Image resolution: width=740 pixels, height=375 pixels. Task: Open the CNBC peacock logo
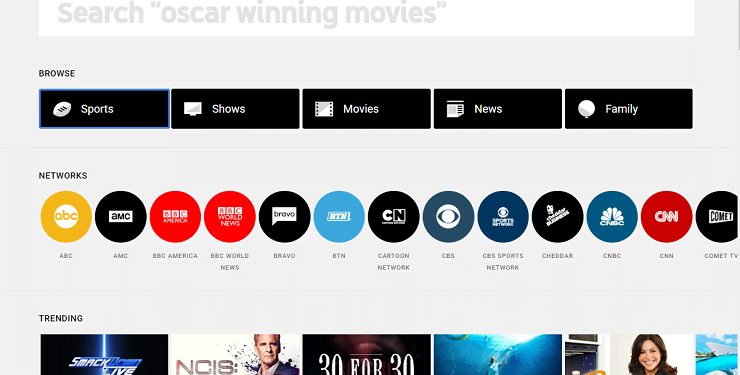612,217
